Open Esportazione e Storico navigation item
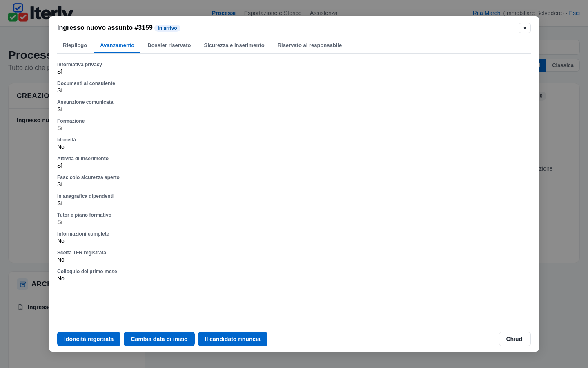 pyautogui.click(x=273, y=13)
